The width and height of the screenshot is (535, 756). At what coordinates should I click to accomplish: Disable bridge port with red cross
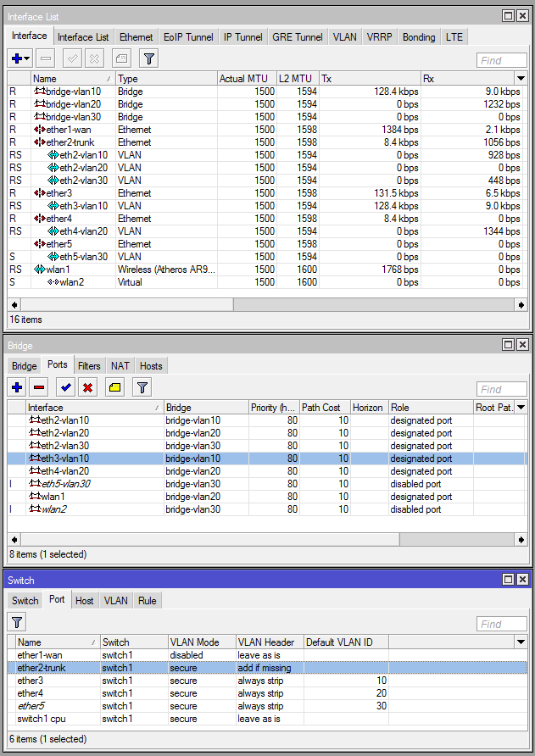coord(88,387)
